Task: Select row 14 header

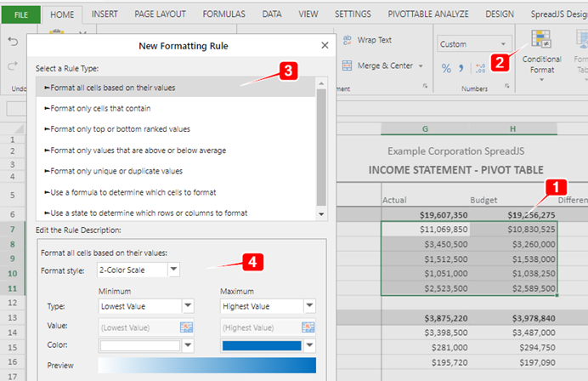Action: (13, 333)
